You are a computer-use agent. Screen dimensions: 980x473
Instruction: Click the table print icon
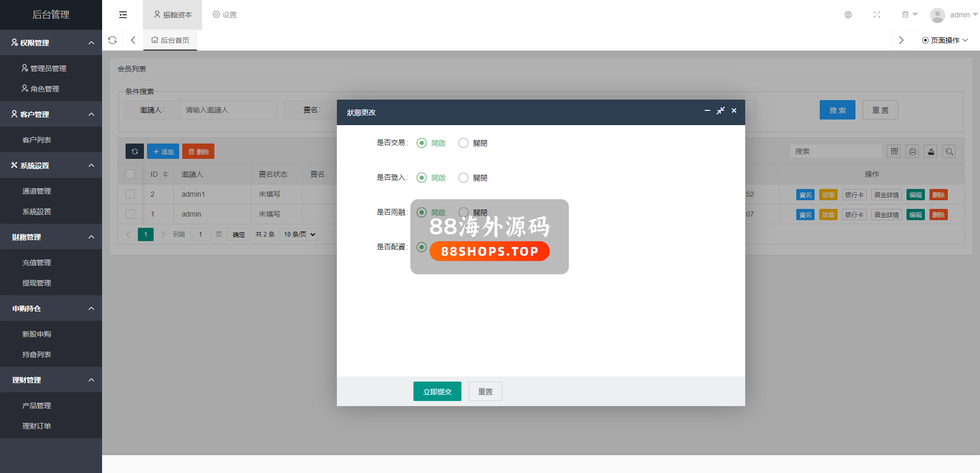[912, 152]
